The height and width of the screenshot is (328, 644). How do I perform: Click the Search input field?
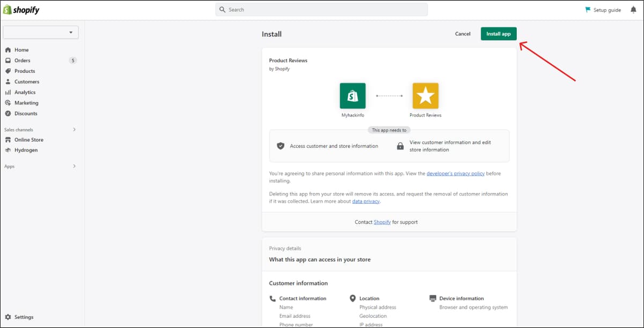[x=321, y=10]
